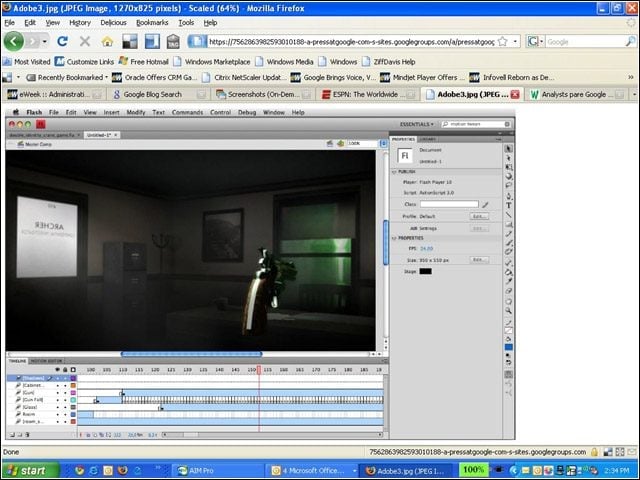Select the Brush tool
The image size is (640, 480).
click(509, 243)
